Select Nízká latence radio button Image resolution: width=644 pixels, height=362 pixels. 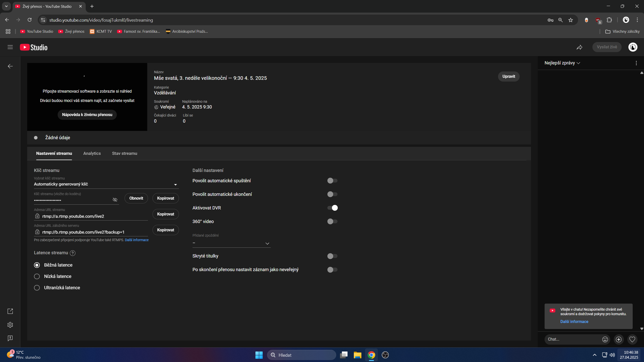[x=37, y=276]
